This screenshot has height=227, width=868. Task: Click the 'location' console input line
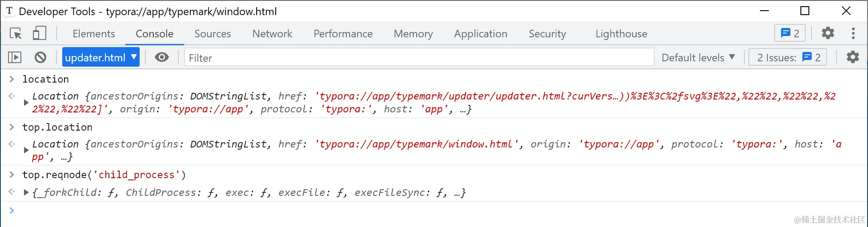(46, 79)
